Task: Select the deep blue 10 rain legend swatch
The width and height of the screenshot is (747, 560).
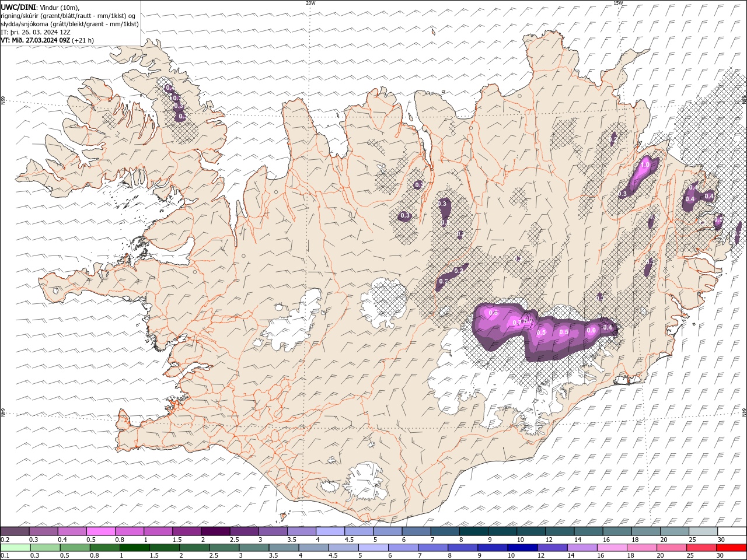Action: point(522,548)
